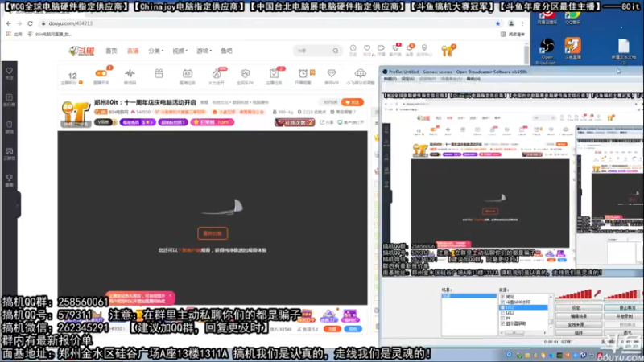Open the 排行榜 icon in left sidebar
644x362 pixels.
tap(10, 97)
